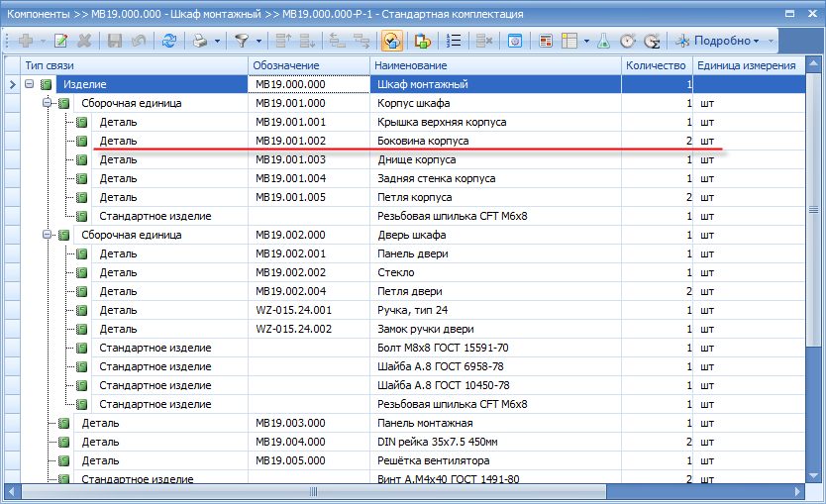
Task: Open the table view dropdown arrow
Action: tap(586, 41)
